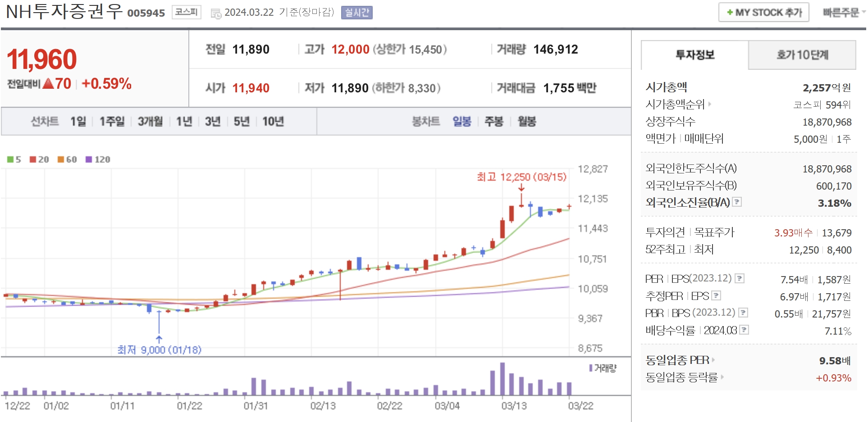Click the 동일업종 등락률 value +0.93%
This screenshot has height=422, width=868.
point(833,378)
